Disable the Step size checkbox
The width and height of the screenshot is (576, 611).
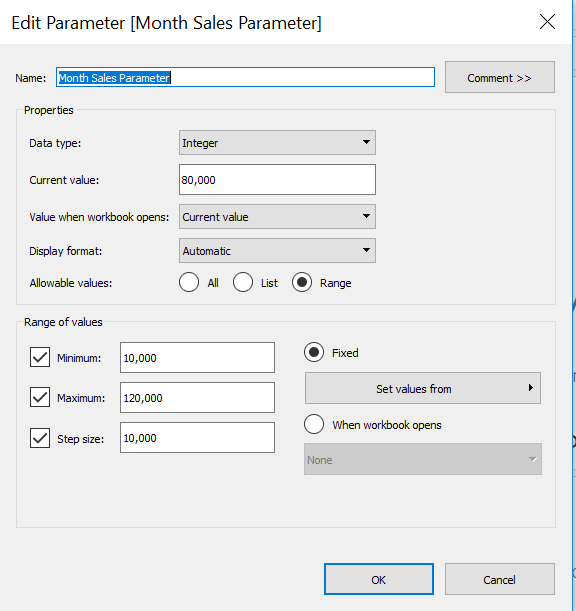tap(40, 438)
